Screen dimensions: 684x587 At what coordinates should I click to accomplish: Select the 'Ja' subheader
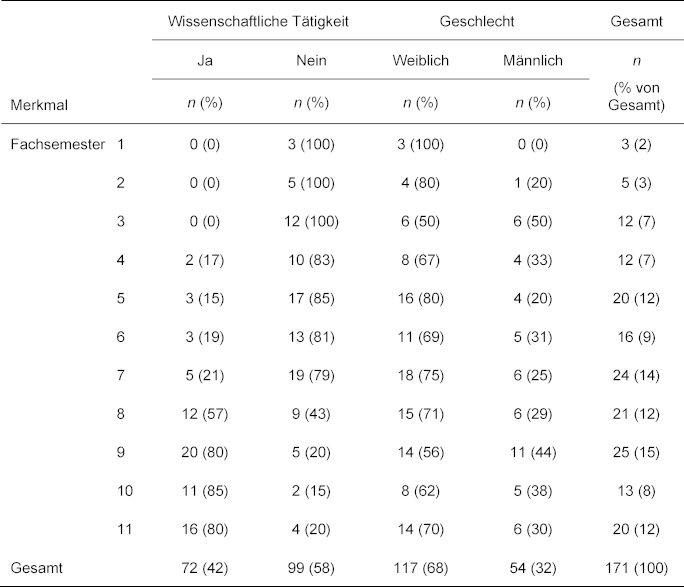click(x=206, y=60)
